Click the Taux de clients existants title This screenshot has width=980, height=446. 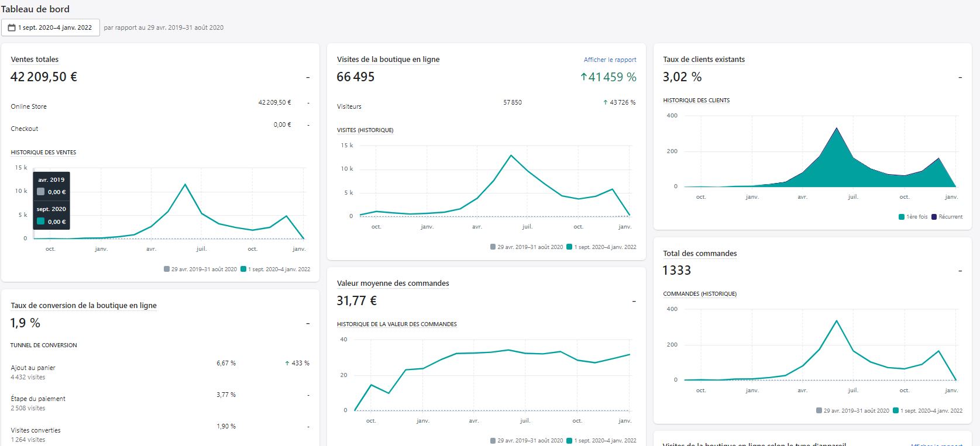pyautogui.click(x=704, y=60)
